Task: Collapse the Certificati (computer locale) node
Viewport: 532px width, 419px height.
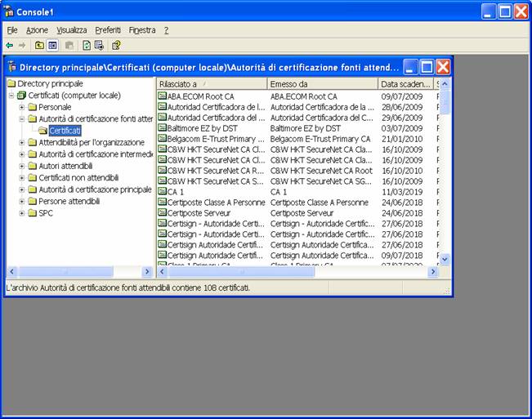Action: pyautogui.click(x=11, y=96)
